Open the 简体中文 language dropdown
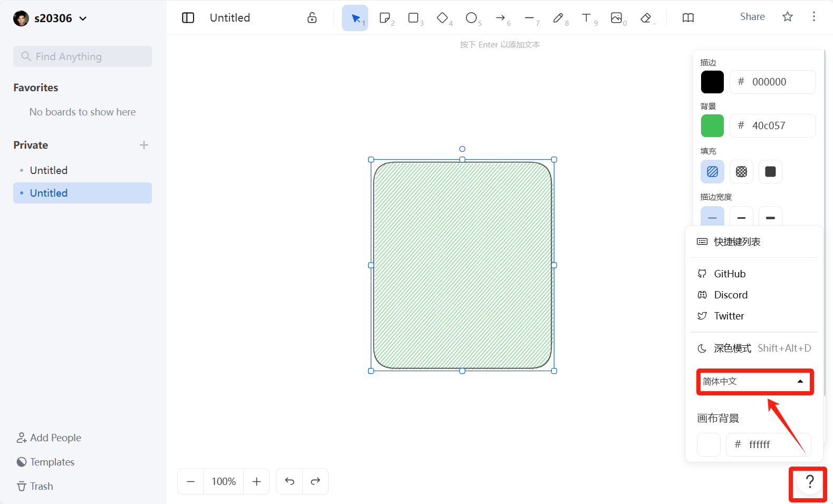Image resolution: width=833 pixels, height=504 pixels. point(754,382)
